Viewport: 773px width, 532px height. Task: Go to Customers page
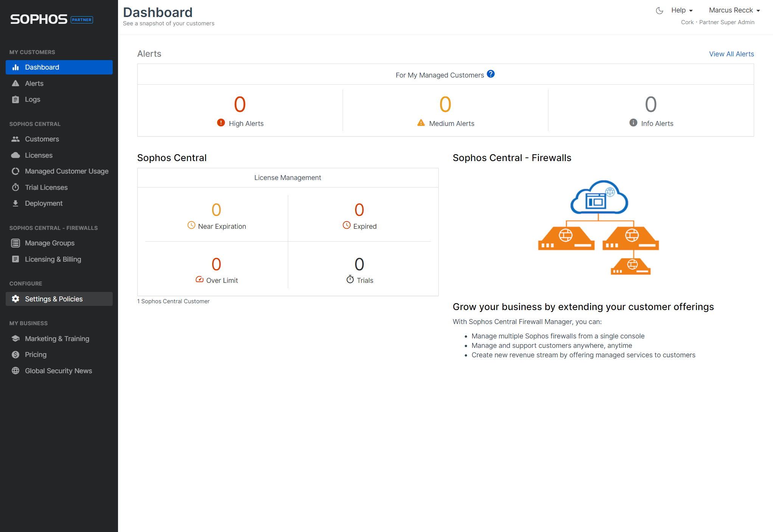59,139
